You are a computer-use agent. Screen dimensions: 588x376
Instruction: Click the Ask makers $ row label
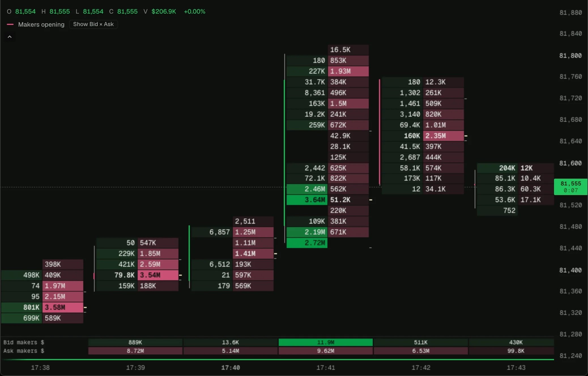[x=24, y=351]
